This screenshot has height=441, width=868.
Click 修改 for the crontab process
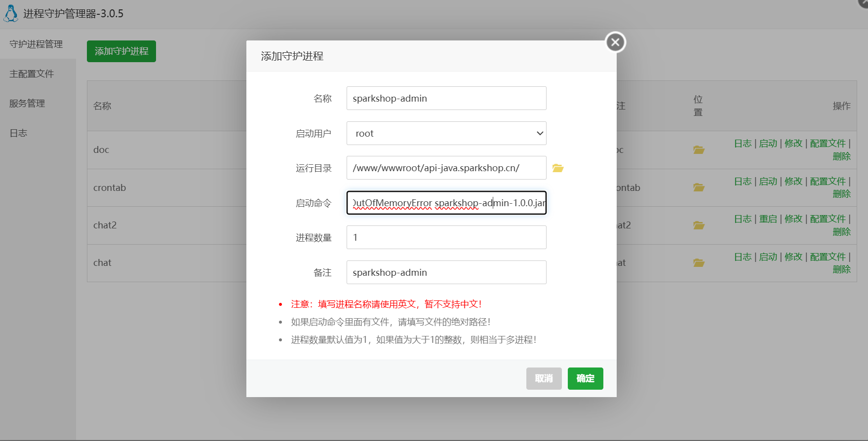click(x=793, y=182)
